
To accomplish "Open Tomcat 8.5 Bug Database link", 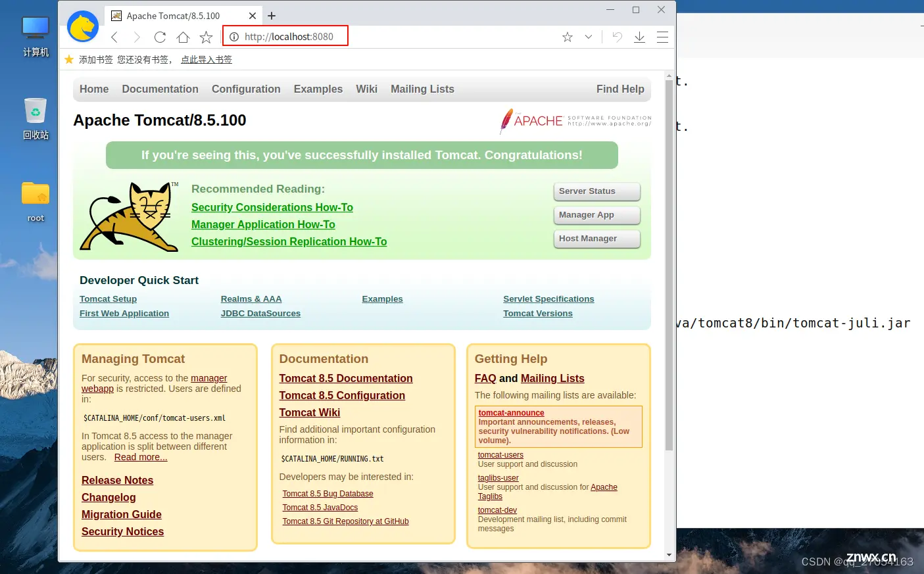I will (x=328, y=494).
